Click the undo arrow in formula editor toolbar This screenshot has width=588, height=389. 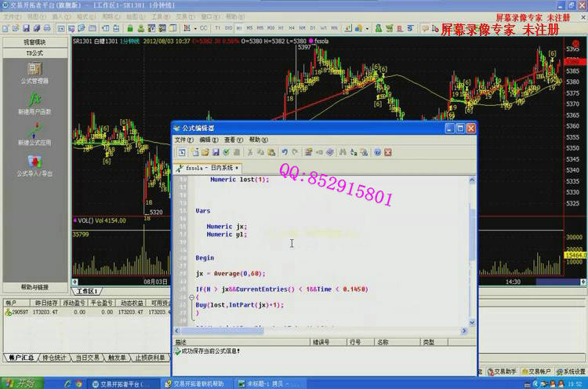tap(285, 152)
